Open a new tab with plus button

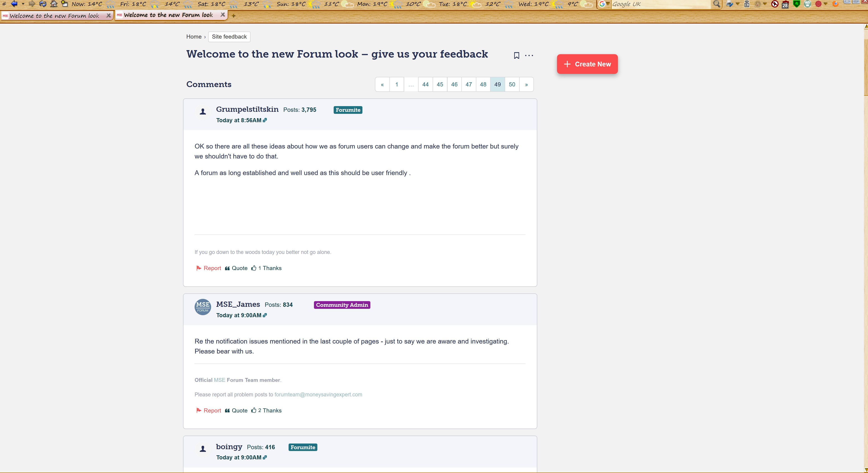[234, 15]
